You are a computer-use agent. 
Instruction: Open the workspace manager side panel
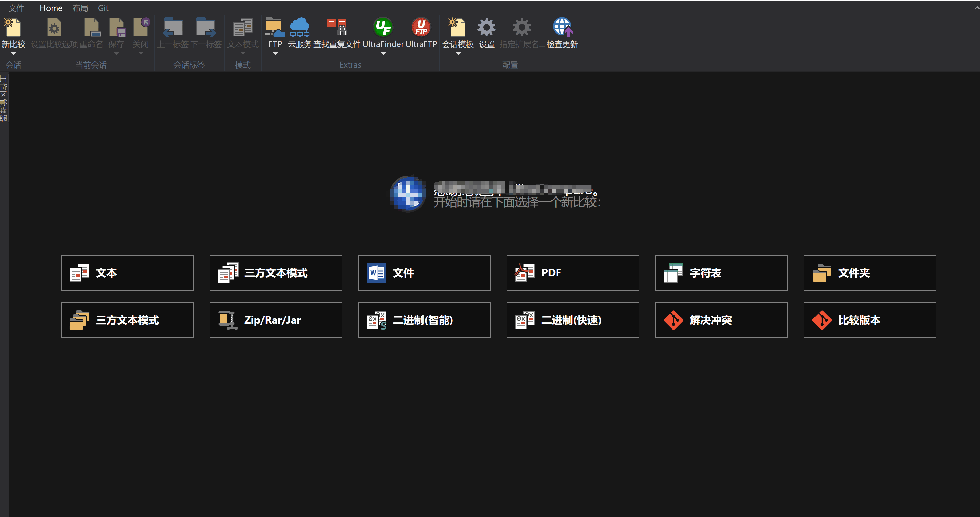coord(4,98)
